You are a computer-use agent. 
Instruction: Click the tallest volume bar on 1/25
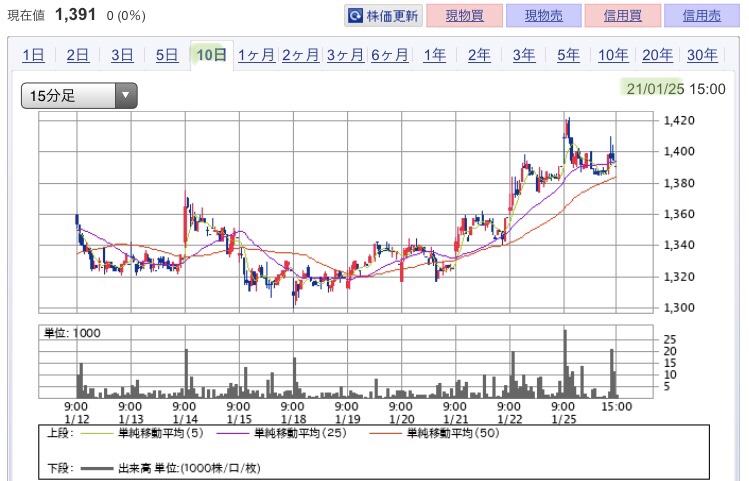565,363
